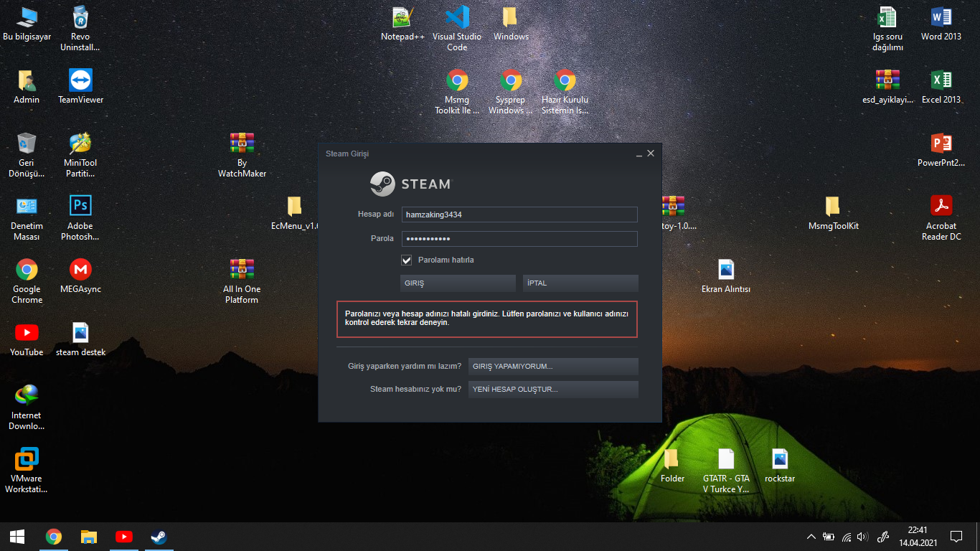Image resolution: width=980 pixels, height=551 pixels.
Task: Select the Sysprep Windows Chrome shortcut
Action: point(511,92)
